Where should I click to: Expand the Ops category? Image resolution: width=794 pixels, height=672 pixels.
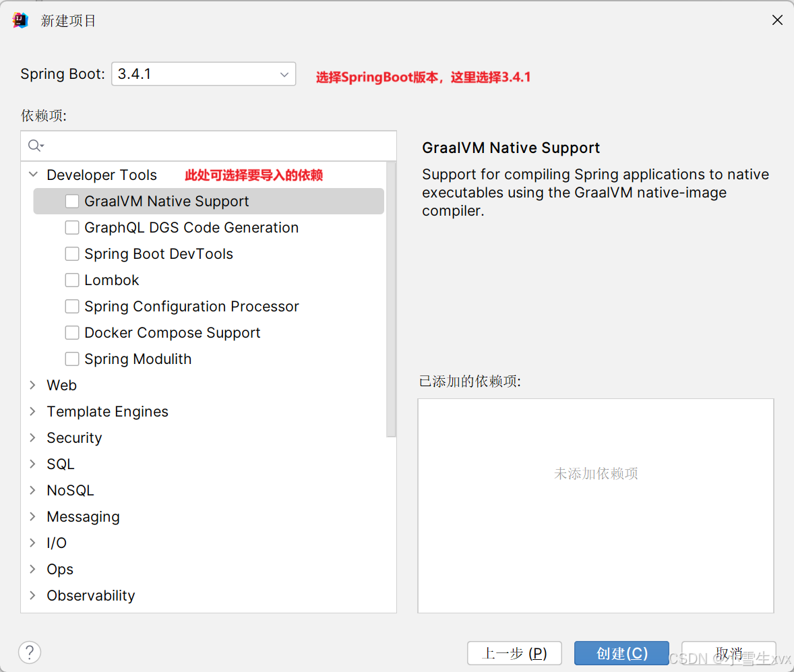tap(33, 569)
